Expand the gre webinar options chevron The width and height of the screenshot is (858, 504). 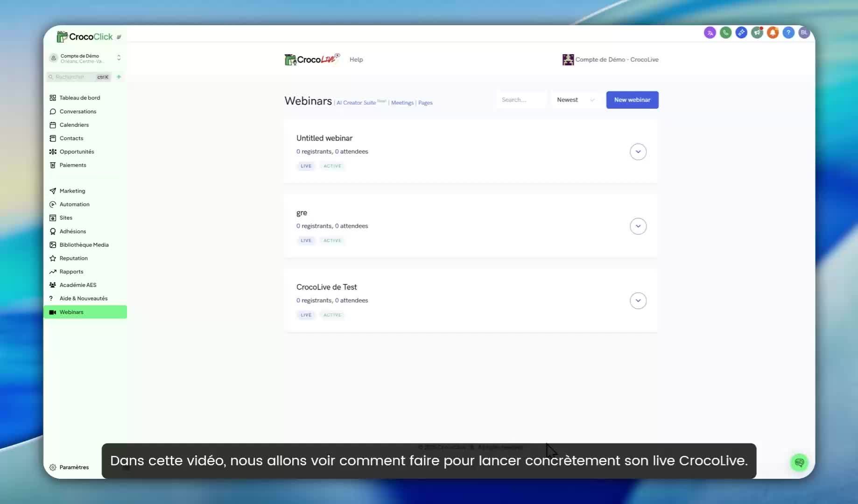pos(638,226)
